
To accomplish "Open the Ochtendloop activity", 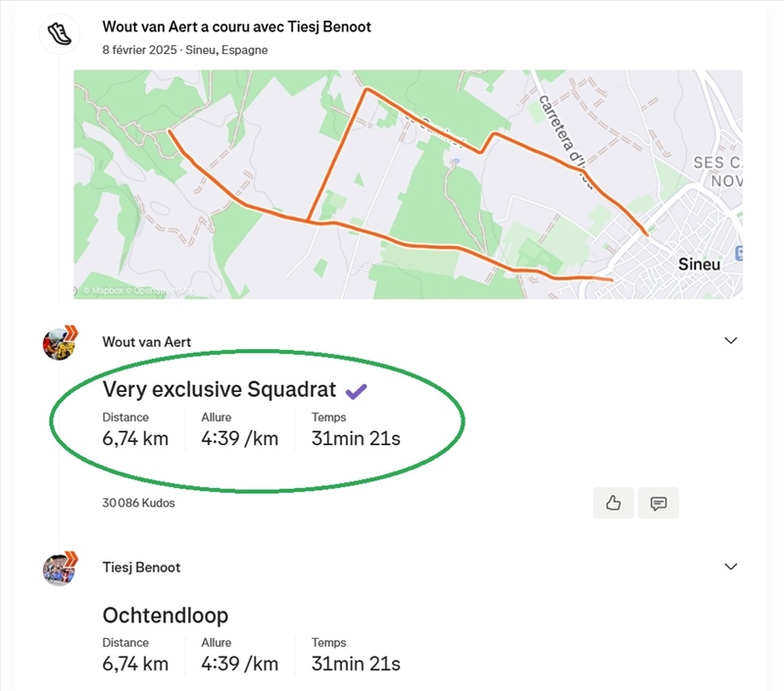I will [165, 616].
